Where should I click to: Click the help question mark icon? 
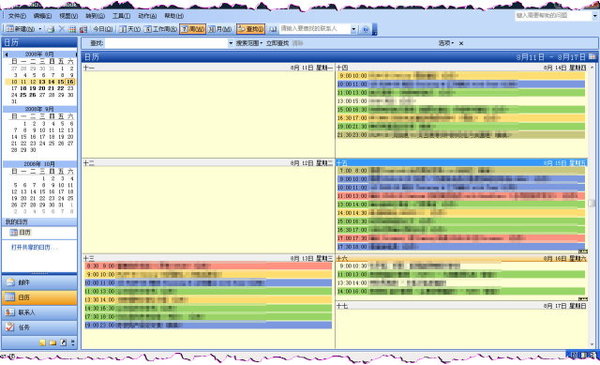click(365, 29)
